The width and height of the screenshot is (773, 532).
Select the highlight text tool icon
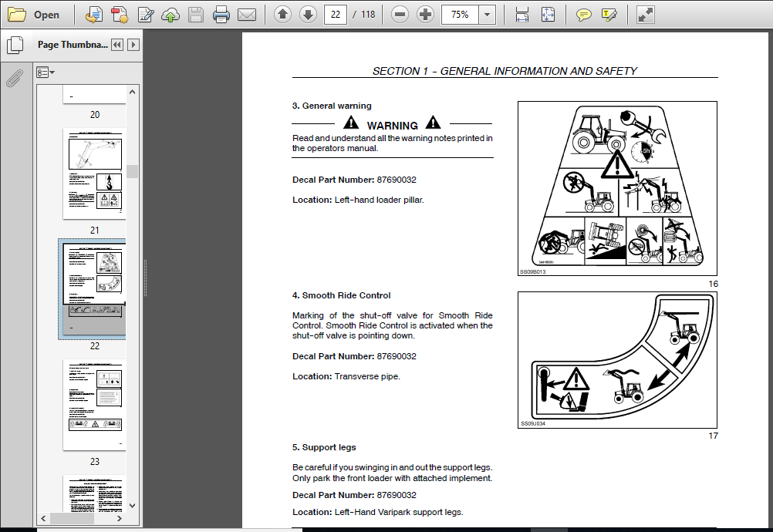point(609,15)
